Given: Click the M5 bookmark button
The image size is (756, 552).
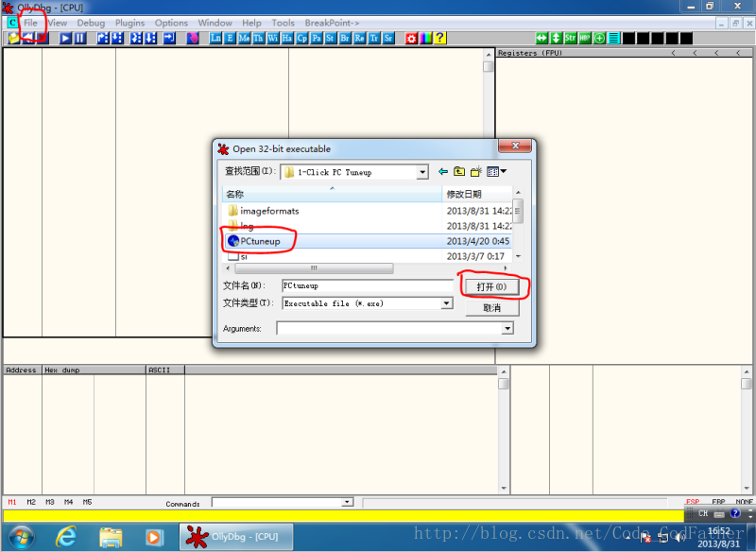Looking at the screenshot, I should tap(87, 502).
